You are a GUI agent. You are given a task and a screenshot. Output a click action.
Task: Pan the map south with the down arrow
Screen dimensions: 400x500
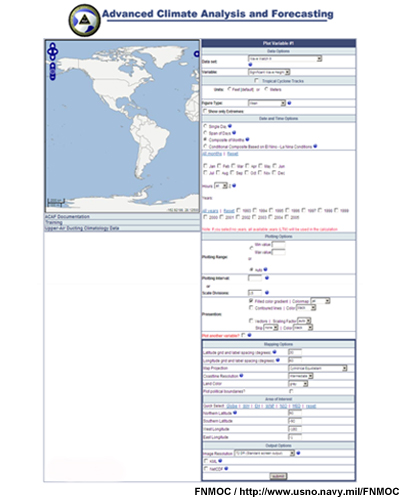(x=53, y=57)
